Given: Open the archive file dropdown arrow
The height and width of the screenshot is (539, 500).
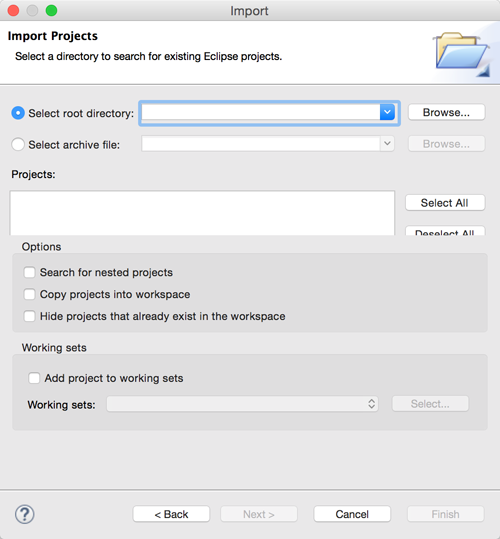Looking at the screenshot, I should (x=387, y=144).
